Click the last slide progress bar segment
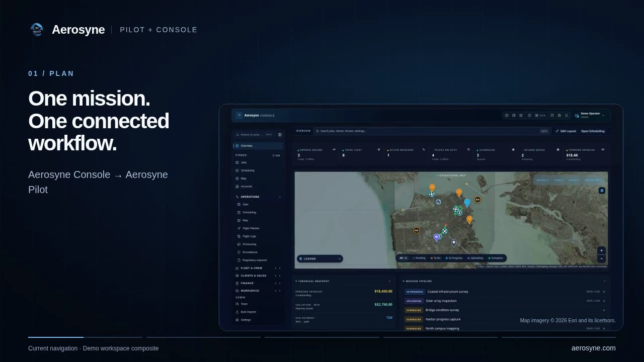 click(x=558, y=337)
